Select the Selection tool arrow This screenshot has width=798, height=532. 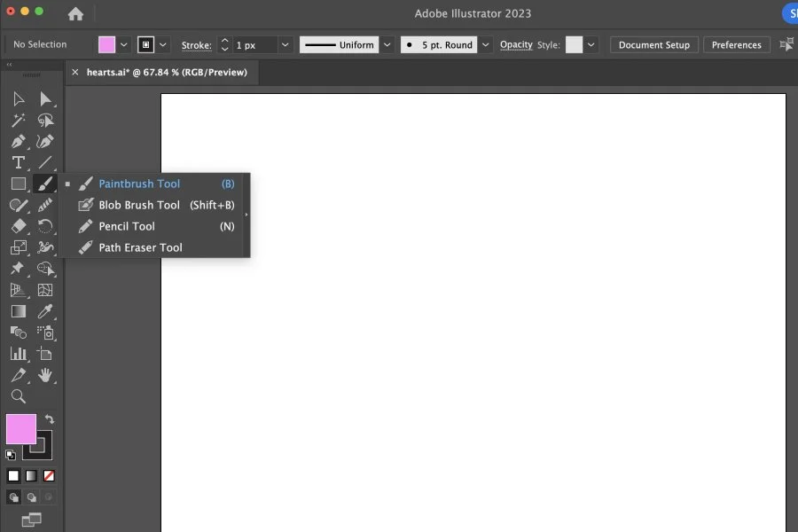pos(19,98)
